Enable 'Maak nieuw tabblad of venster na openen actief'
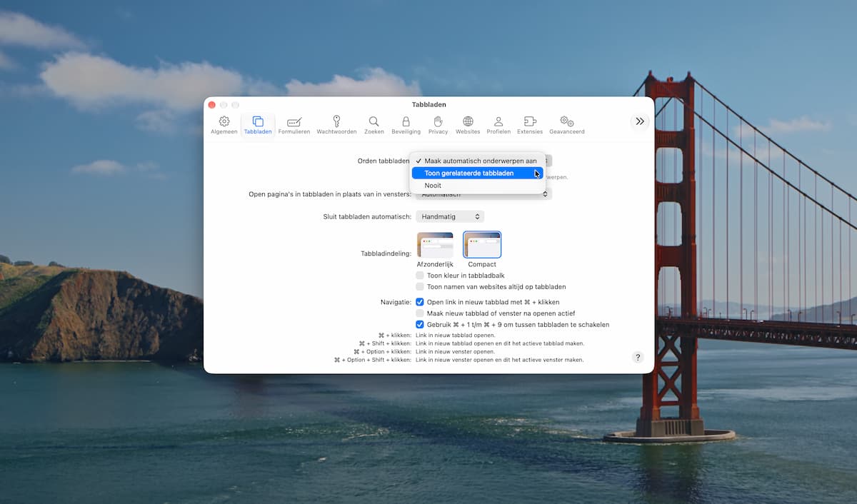Screen dimensions: 857x504 [x=420, y=313]
